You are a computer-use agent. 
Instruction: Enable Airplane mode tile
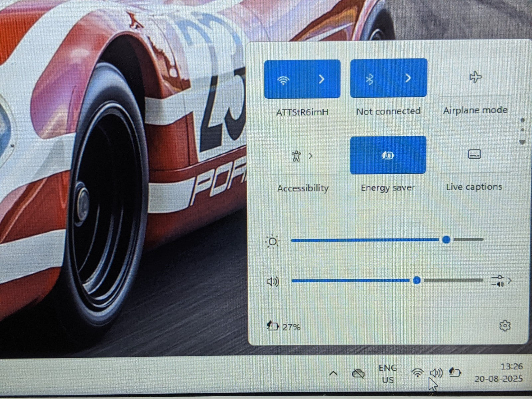(x=475, y=77)
